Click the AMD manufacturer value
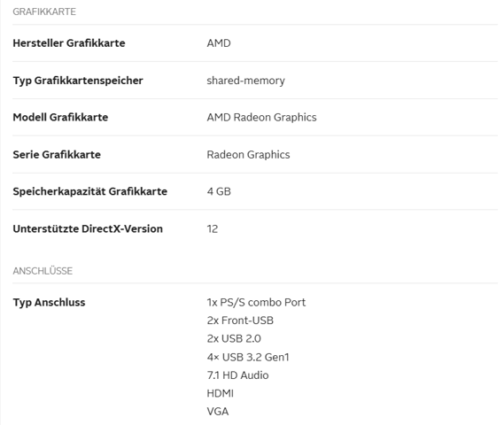The image size is (504, 425). (219, 43)
